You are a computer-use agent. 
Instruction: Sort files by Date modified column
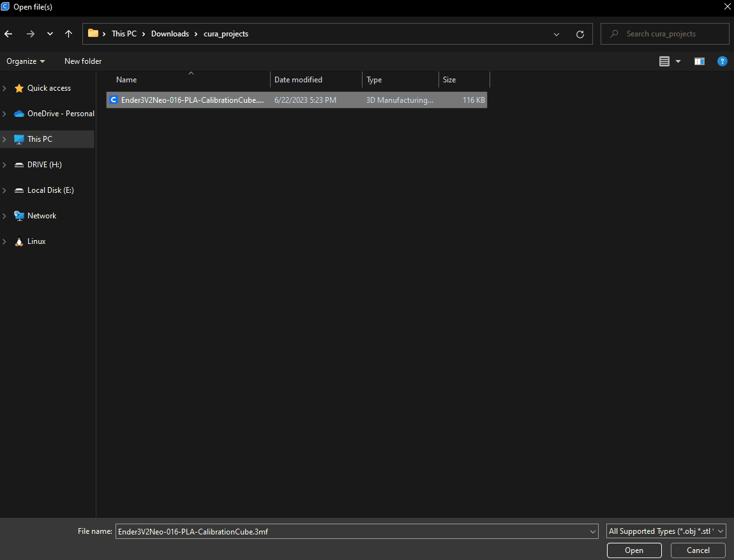317,80
